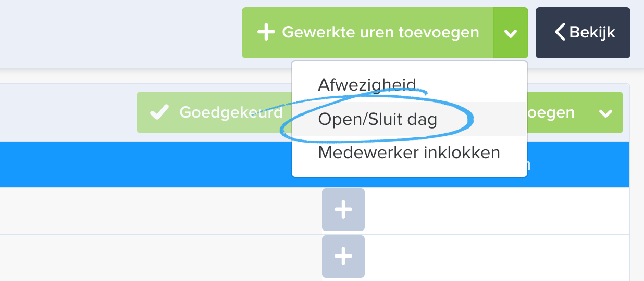This screenshot has height=281, width=644.
Task: Open the dropdown arrow next to Gewerkte uren toevoegen
Action: [x=511, y=33]
